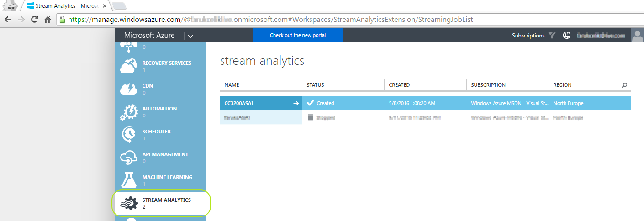Click the Created status checkmark icon
Viewport: 644px width, 221px height.
coord(311,103)
